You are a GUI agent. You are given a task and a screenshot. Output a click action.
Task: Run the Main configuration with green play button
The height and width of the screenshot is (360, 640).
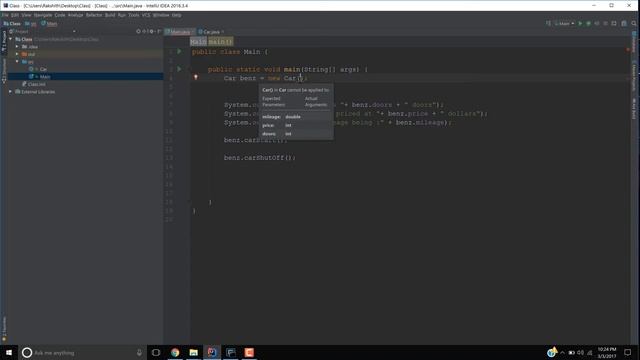[580, 24]
